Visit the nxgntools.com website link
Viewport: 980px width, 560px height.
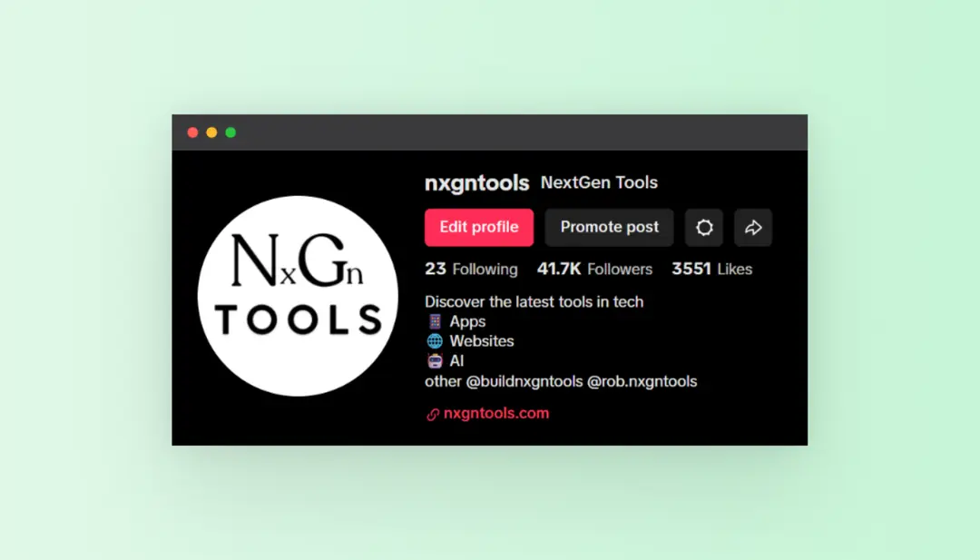(496, 414)
